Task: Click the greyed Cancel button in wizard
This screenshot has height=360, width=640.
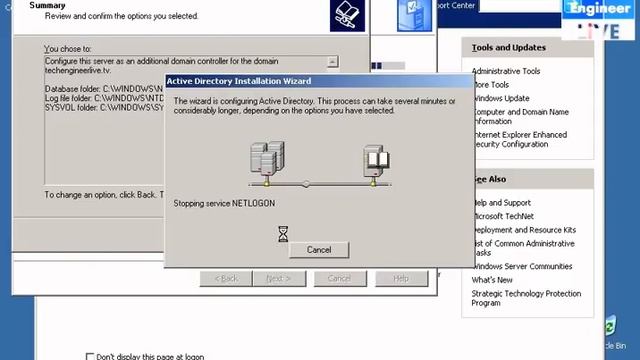Action: click(340, 278)
